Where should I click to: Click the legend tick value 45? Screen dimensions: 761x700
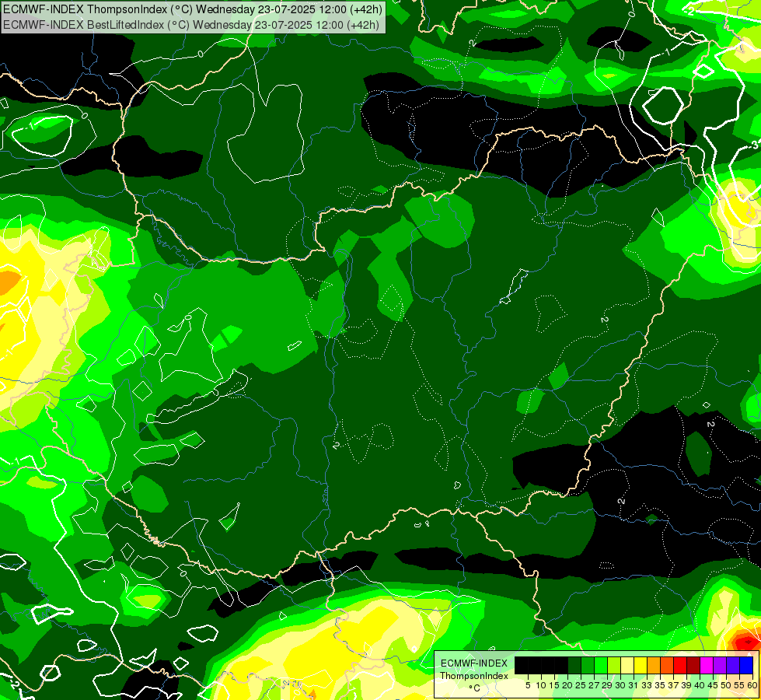[x=713, y=685]
